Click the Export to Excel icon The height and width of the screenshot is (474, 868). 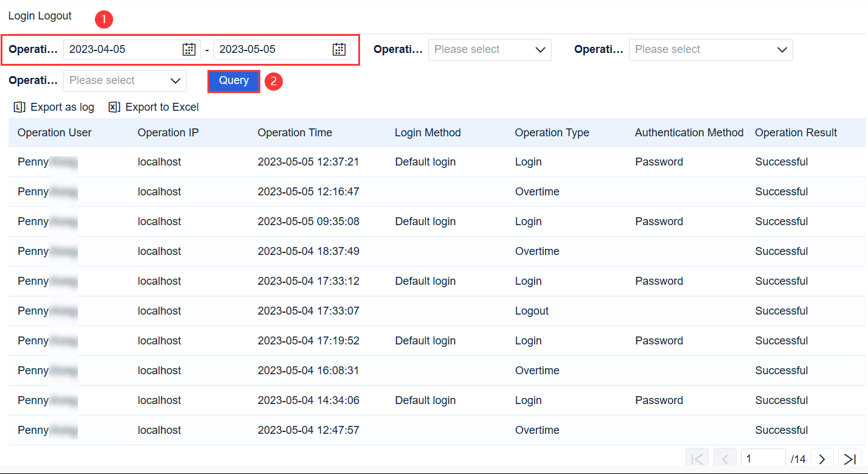[113, 106]
